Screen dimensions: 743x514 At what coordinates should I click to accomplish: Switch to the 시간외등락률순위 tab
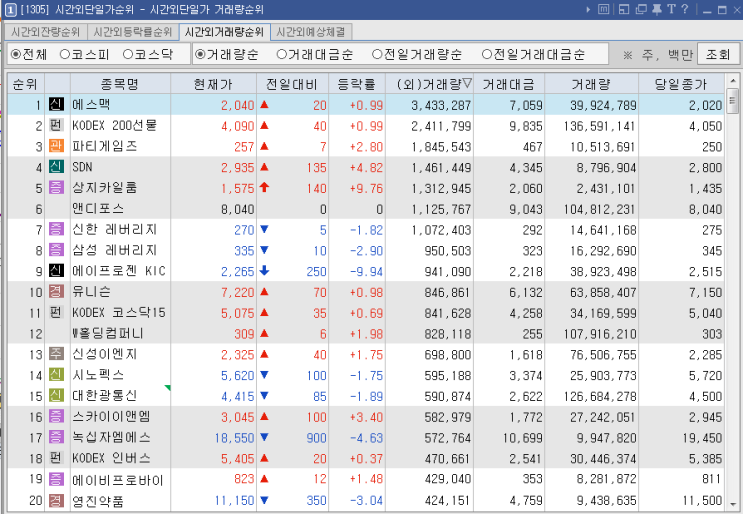tap(133, 32)
